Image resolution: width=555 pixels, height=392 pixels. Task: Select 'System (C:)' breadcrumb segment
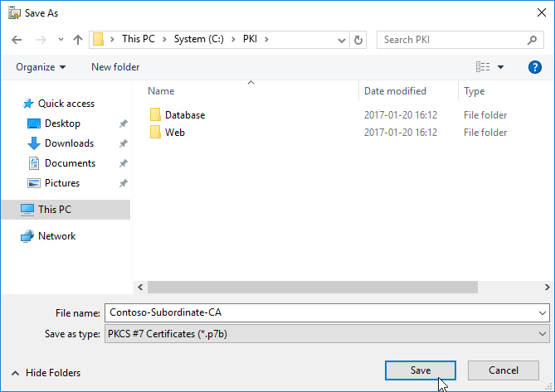click(198, 39)
